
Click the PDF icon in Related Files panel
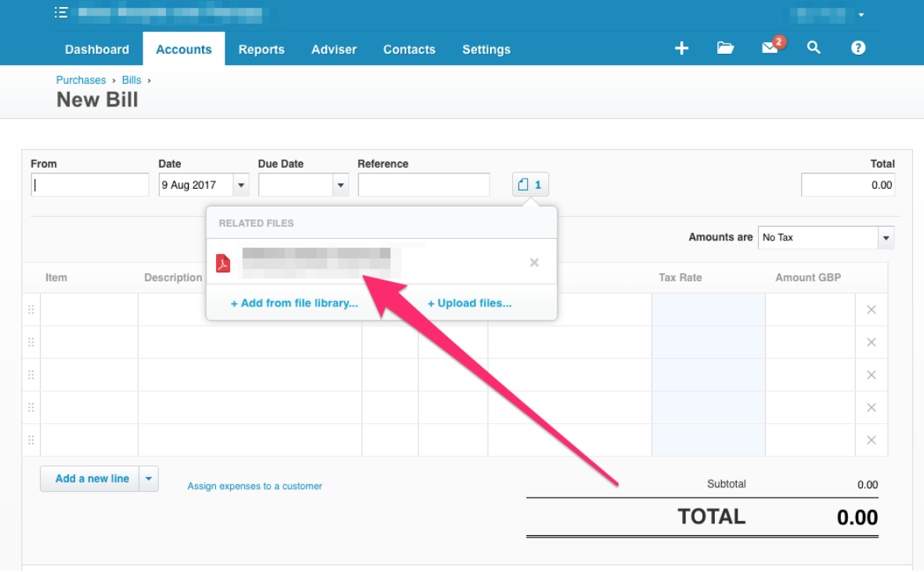(223, 263)
